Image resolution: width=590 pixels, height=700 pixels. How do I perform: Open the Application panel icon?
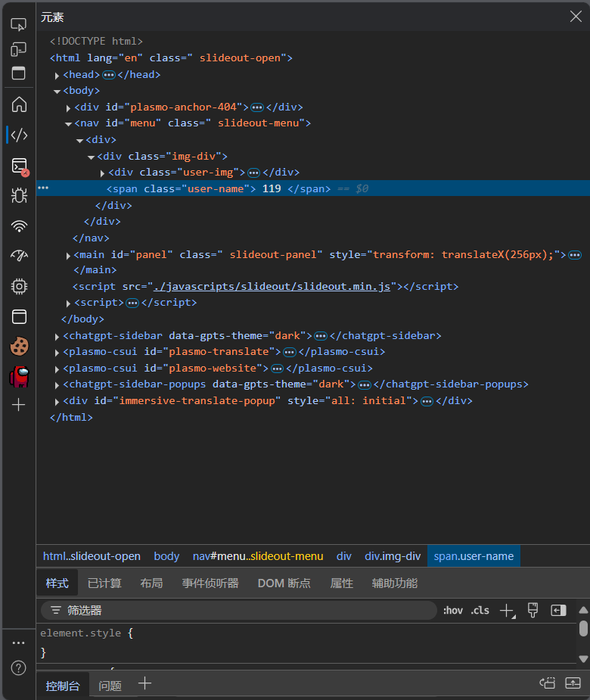click(19, 316)
